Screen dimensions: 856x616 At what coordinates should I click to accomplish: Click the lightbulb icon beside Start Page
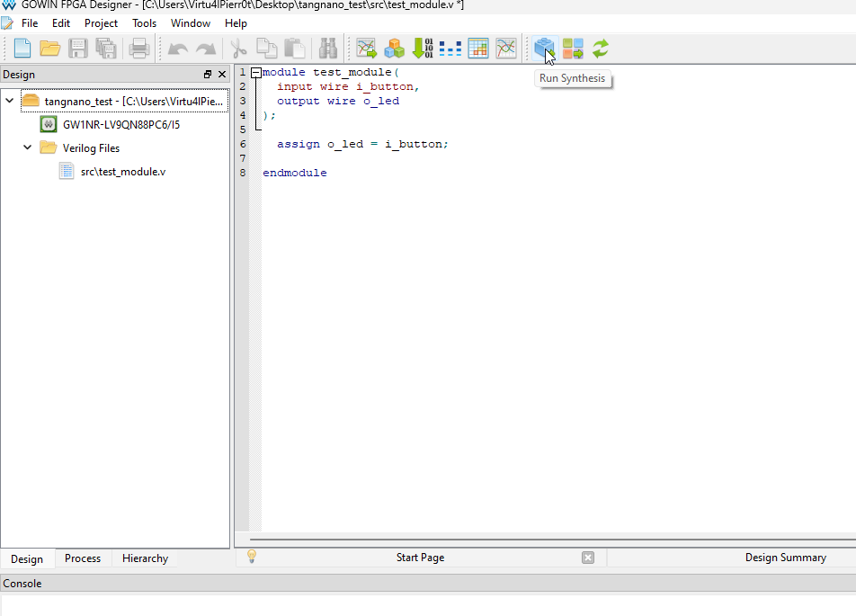[252, 557]
